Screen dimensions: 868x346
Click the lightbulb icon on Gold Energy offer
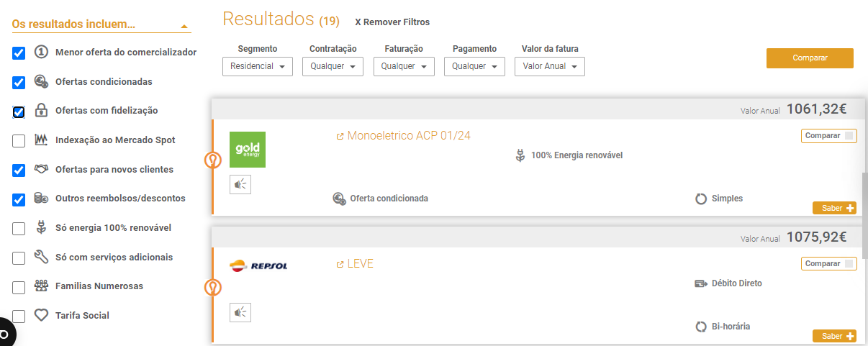click(212, 160)
